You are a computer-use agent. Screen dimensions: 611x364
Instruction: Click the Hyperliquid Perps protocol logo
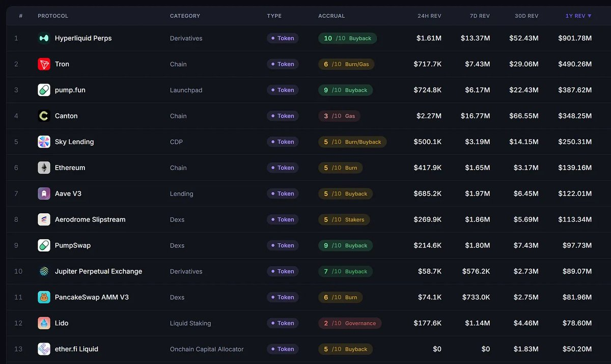coord(44,38)
